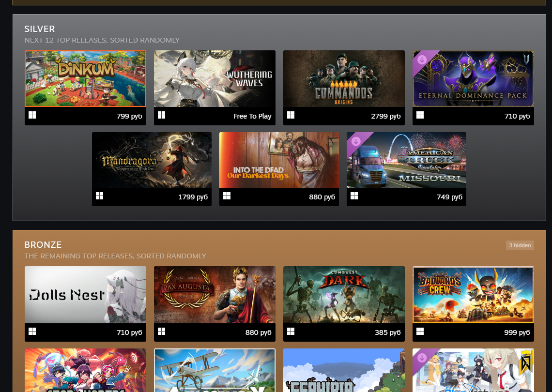Image resolution: width=552 pixels, height=392 pixels.
Task: Open the Dinkum game thumbnail
Action: [x=85, y=78]
